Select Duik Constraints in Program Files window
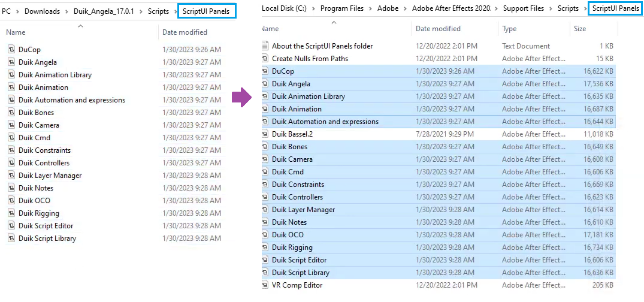 pos(298,185)
